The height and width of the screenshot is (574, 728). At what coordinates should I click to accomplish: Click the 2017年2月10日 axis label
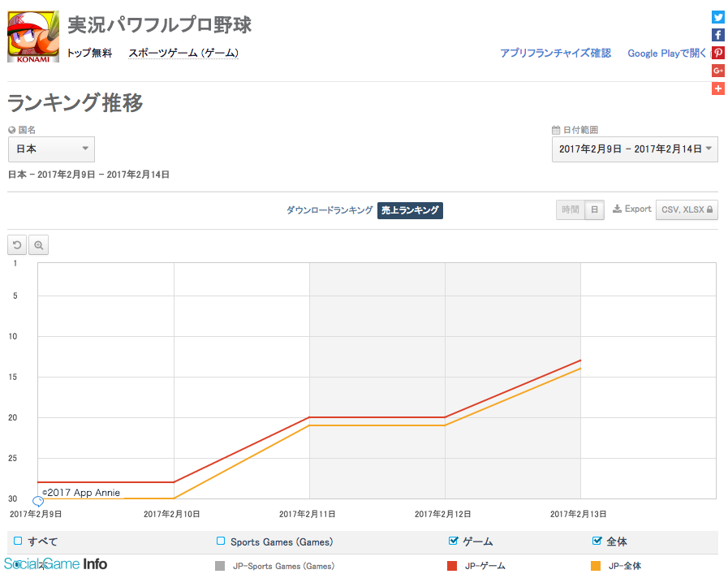click(x=172, y=514)
